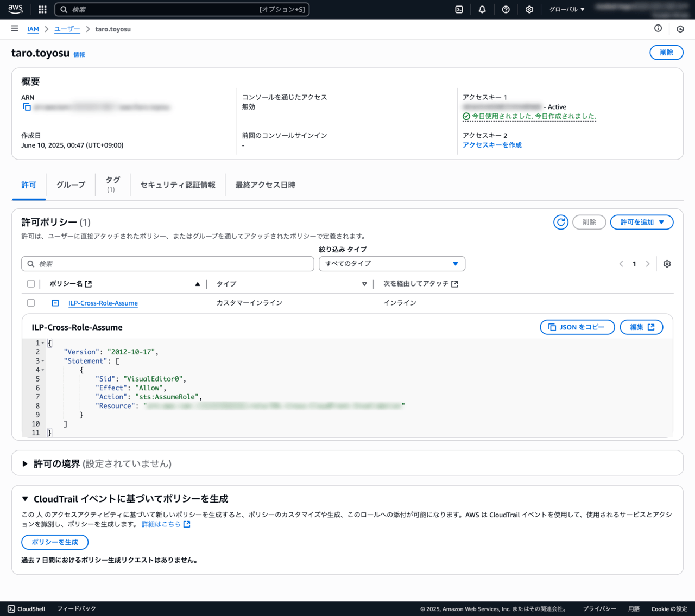Image resolution: width=695 pixels, height=616 pixels.
Task: Open the Security credentials tab
Action: 178,185
